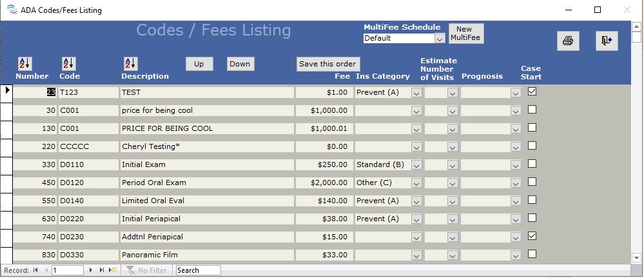The height and width of the screenshot is (278, 644).
Task: Uncheck Case Start for Addtnl Periapical row
Action: coord(532,236)
